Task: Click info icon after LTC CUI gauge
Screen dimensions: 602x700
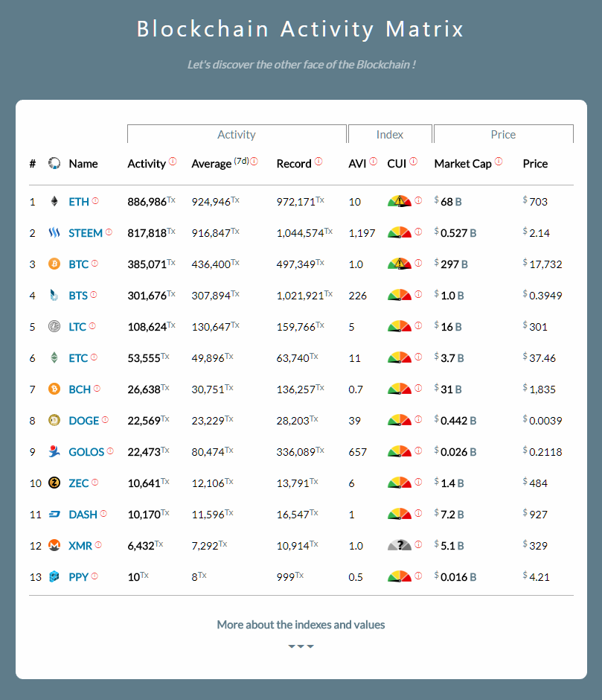Action: click(418, 325)
